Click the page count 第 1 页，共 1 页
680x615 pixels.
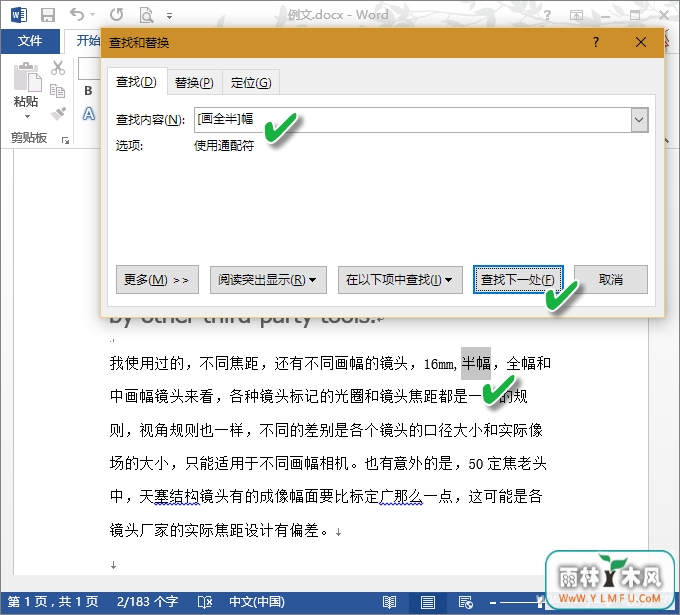point(53,602)
